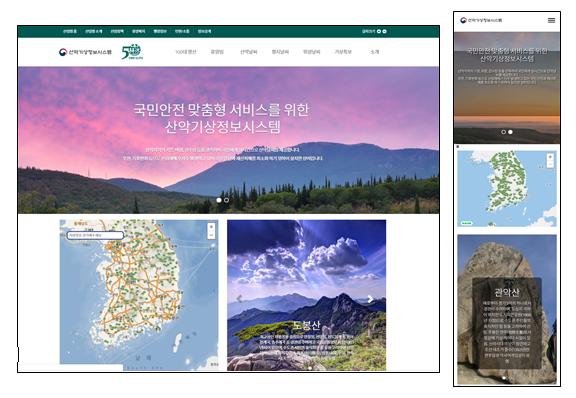This screenshot has width=576, height=398.
Task: Select the first dot of the desktop hero carousel
Action: [219, 200]
